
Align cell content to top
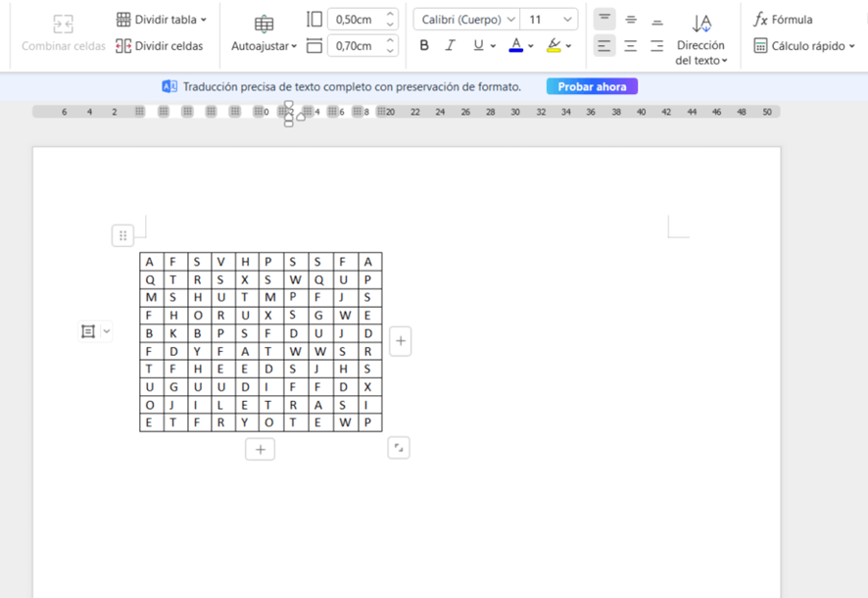(604, 20)
